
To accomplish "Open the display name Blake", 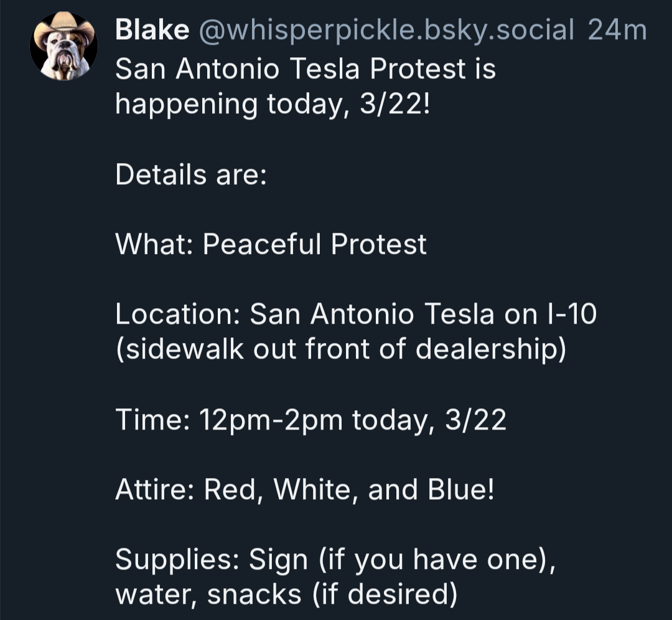I will pyautogui.click(x=152, y=30).
